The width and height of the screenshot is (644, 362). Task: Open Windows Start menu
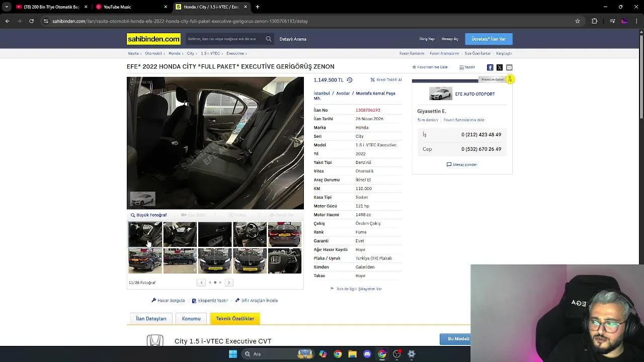click(233, 354)
